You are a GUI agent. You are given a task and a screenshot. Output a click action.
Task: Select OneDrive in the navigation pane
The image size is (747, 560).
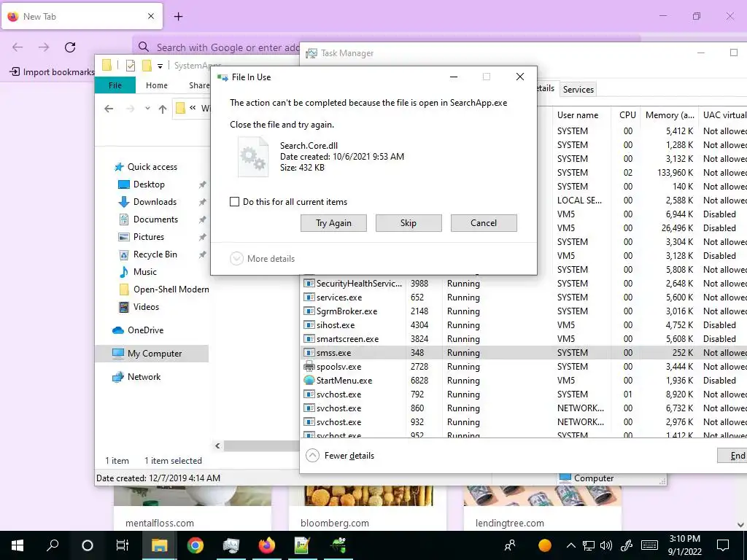click(x=145, y=330)
